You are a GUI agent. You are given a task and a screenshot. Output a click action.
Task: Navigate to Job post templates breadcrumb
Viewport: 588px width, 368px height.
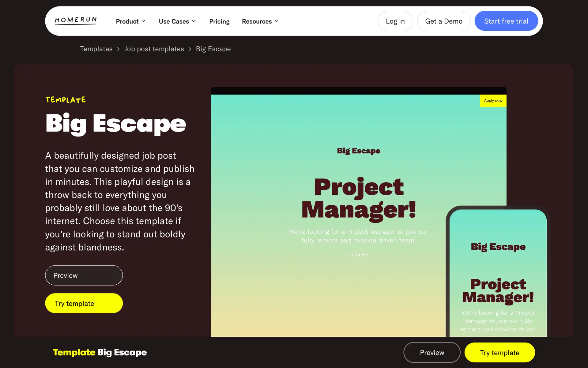(154, 49)
